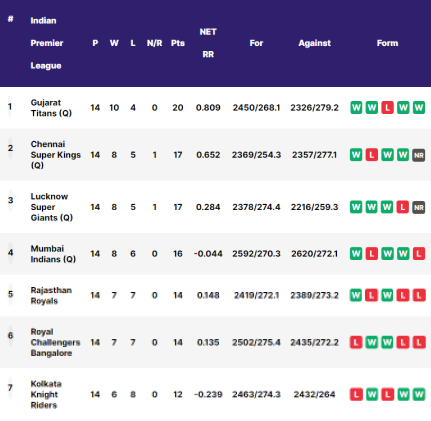Click the For value 2369/254.3
Viewport: 431px width, 421px height.
(x=256, y=155)
